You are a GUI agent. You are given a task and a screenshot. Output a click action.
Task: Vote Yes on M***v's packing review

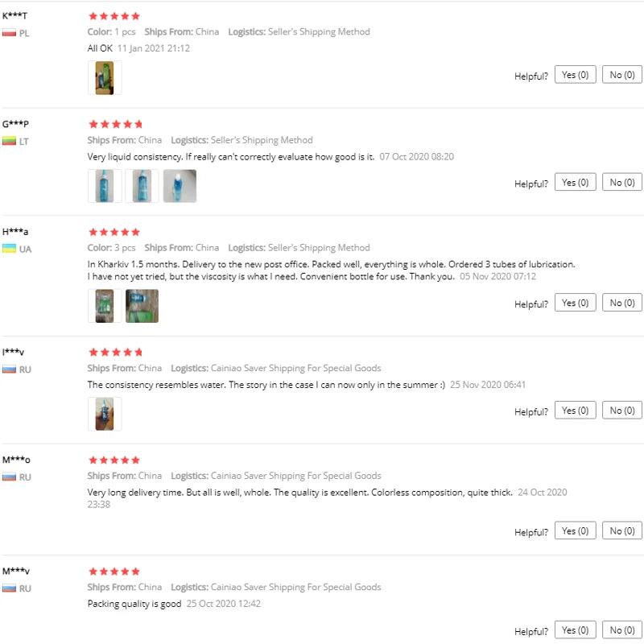click(x=575, y=630)
